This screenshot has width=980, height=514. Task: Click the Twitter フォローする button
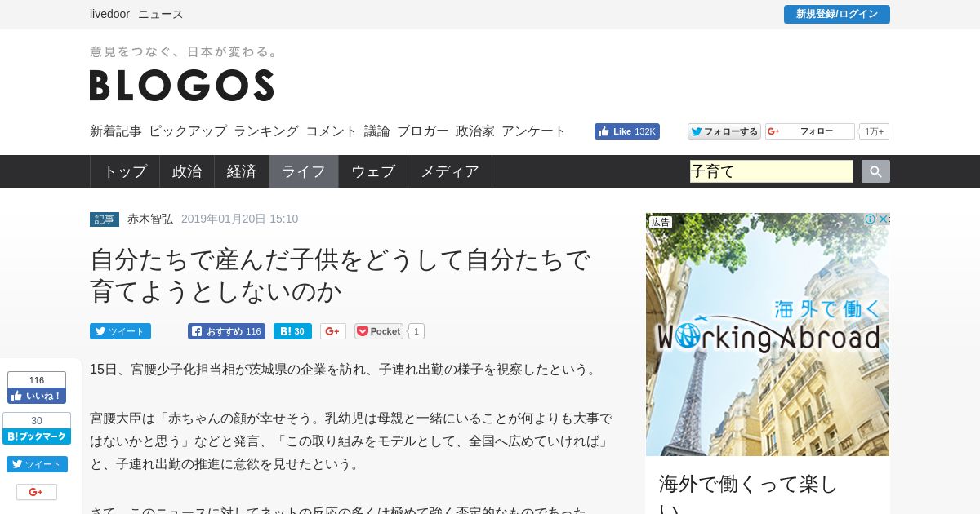(724, 131)
